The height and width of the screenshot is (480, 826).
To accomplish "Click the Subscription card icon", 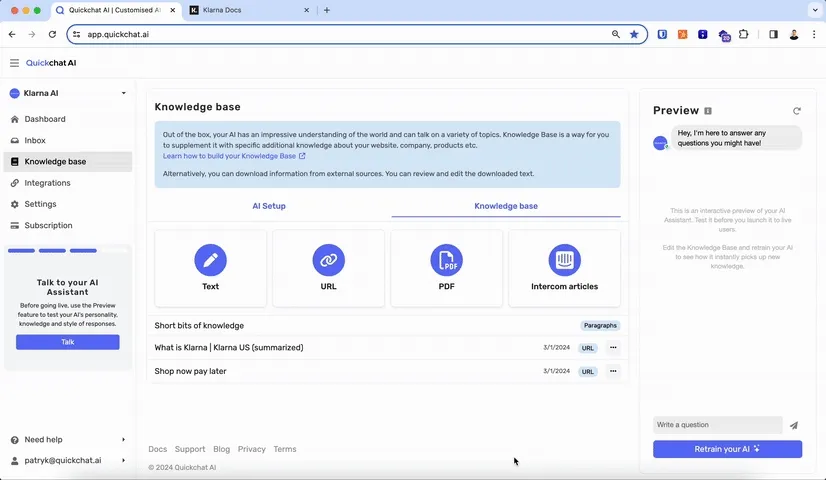I will (x=15, y=226).
